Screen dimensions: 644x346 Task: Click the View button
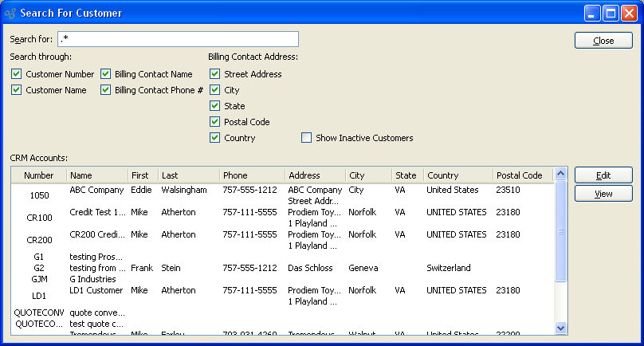(x=603, y=194)
